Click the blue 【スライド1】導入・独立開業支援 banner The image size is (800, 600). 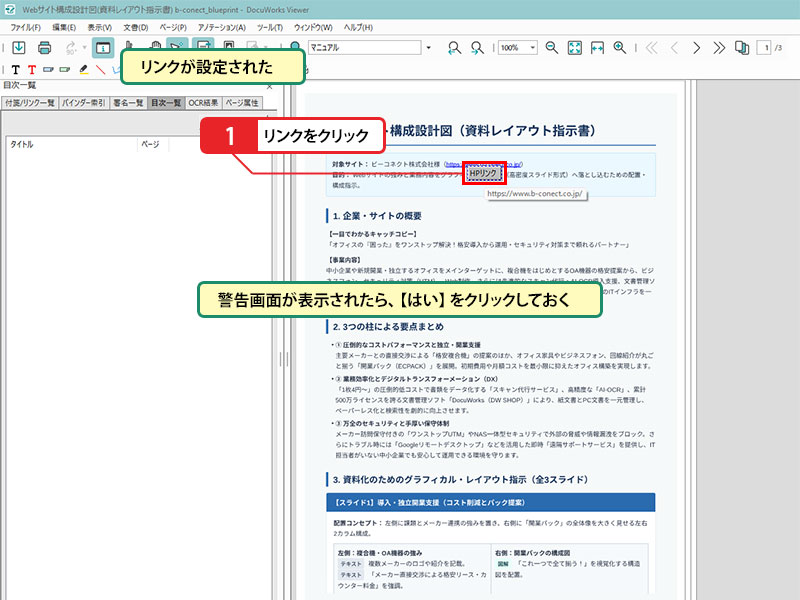coord(490,503)
